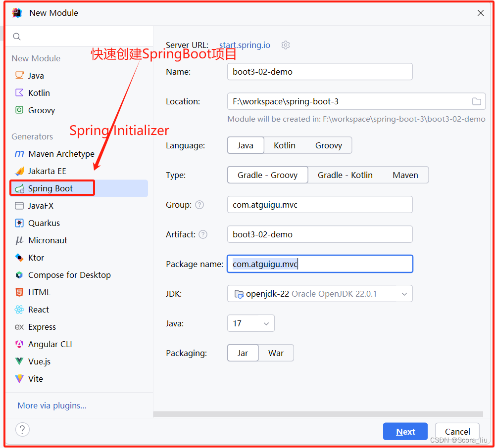The height and width of the screenshot is (448, 495).
Task: Focus the Name input field
Action: pyautogui.click(x=320, y=72)
